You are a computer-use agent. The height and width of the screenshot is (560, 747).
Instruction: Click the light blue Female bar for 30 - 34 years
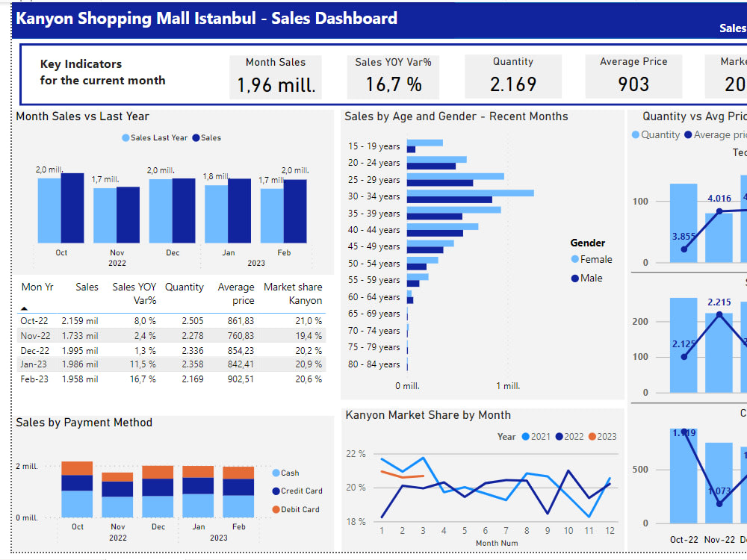coord(470,193)
